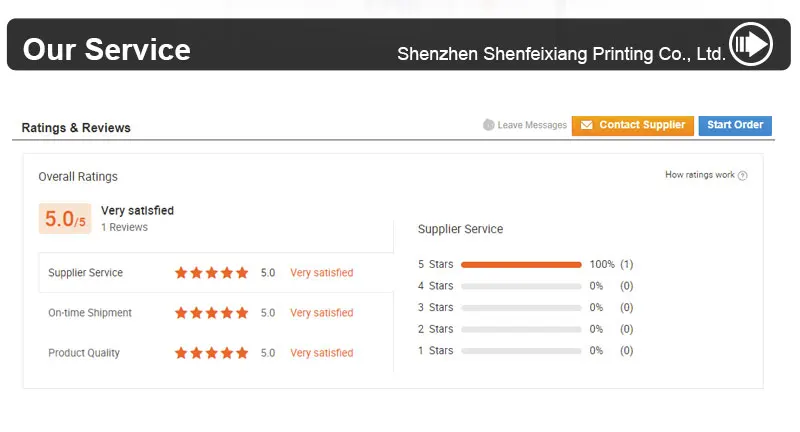Open the Ratings & Reviews tab
Screen dimensions: 800x432
coord(76,128)
